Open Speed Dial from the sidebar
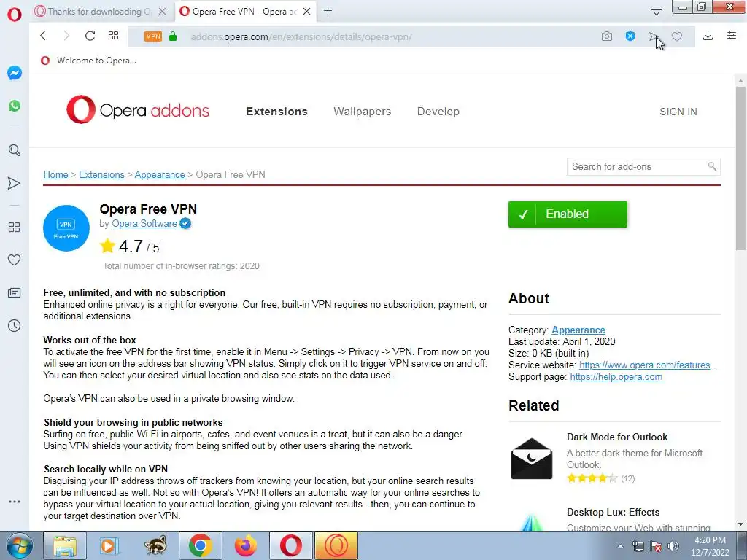 pyautogui.click(x=15, y=227)
